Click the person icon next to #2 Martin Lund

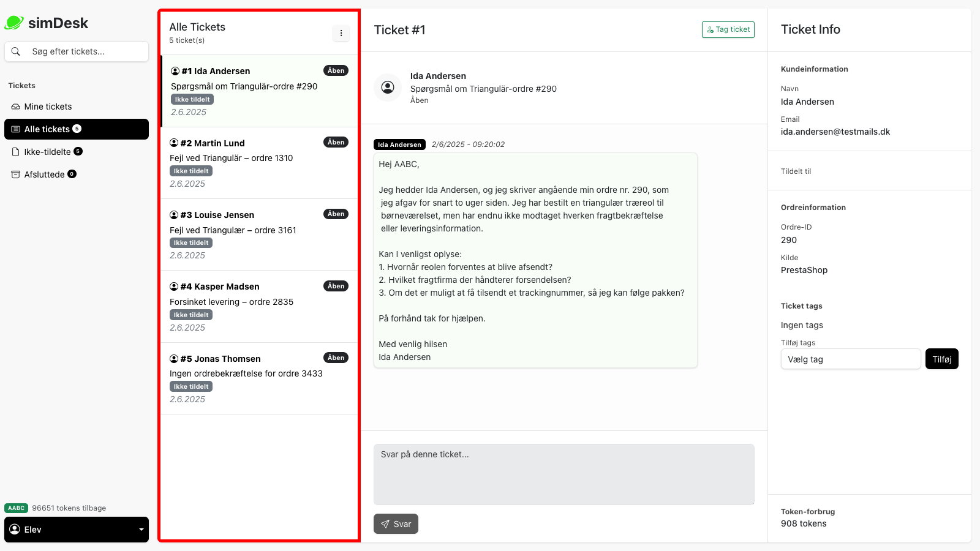pos(173,143)
